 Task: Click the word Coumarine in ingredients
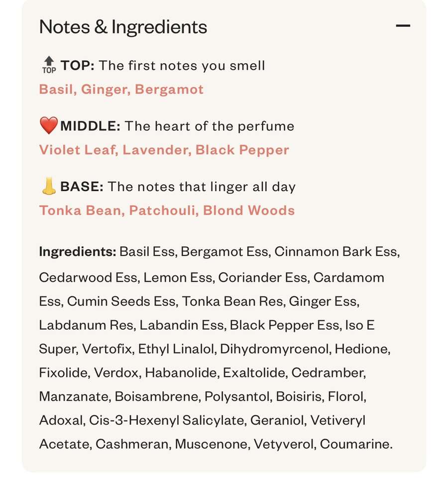[x=355, y=444]
